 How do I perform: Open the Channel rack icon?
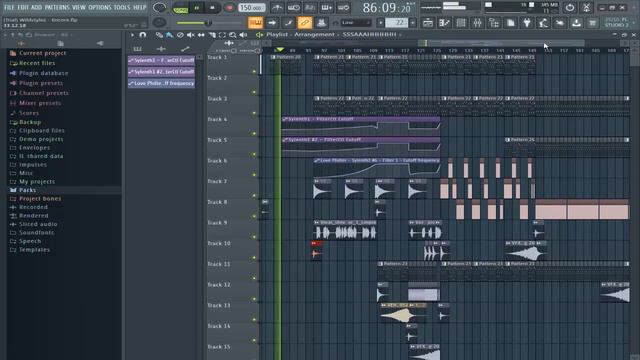tap(461, 23)
